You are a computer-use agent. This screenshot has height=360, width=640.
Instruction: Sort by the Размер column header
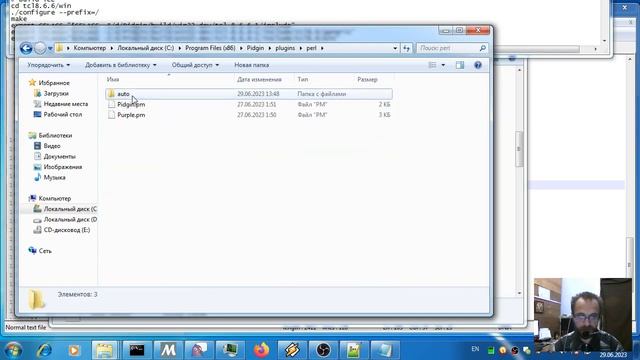[367, 80]
